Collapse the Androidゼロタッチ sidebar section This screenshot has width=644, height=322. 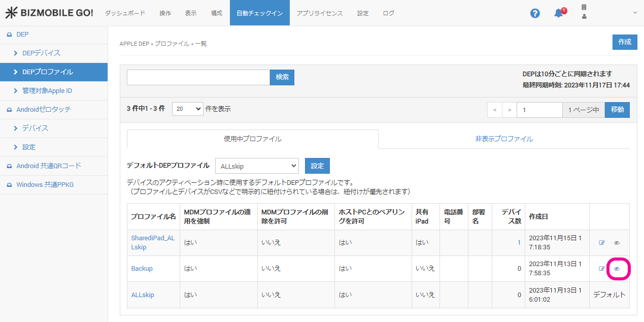pyautogui.click(x=44, y=109)
